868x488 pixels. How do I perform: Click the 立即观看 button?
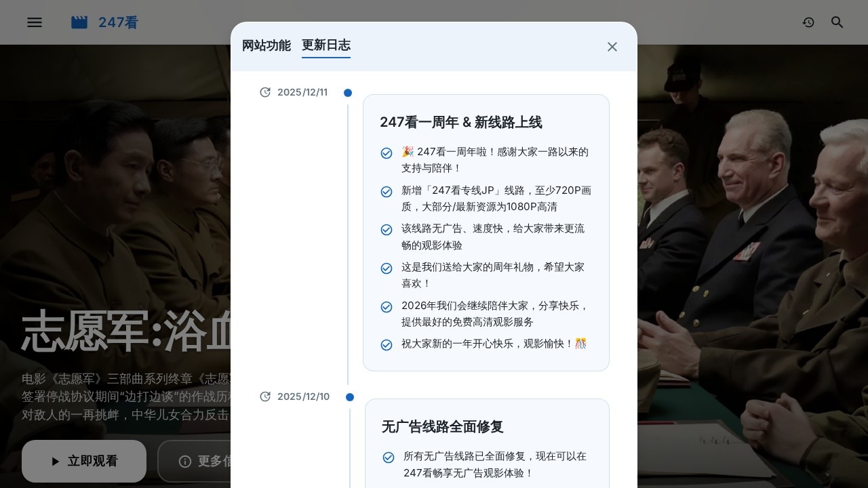click(83, 461)
